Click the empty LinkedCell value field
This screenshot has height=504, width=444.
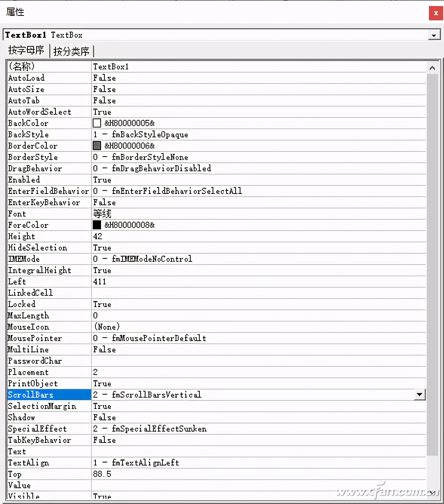[259, 293]
